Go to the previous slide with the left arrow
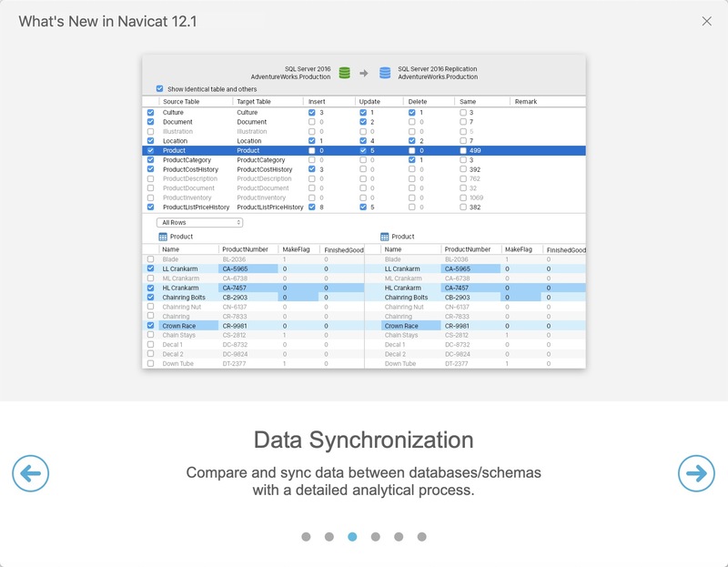Image resolution: width=728 pixels, height=567 pixels. tap(31, 473)
